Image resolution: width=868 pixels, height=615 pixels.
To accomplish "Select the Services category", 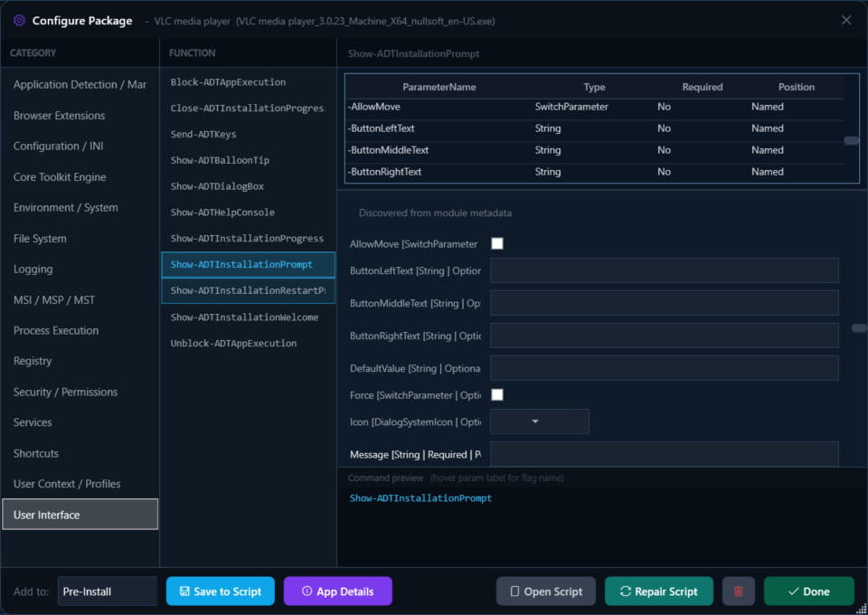I will pyautogui.click(x=32, y=422).
